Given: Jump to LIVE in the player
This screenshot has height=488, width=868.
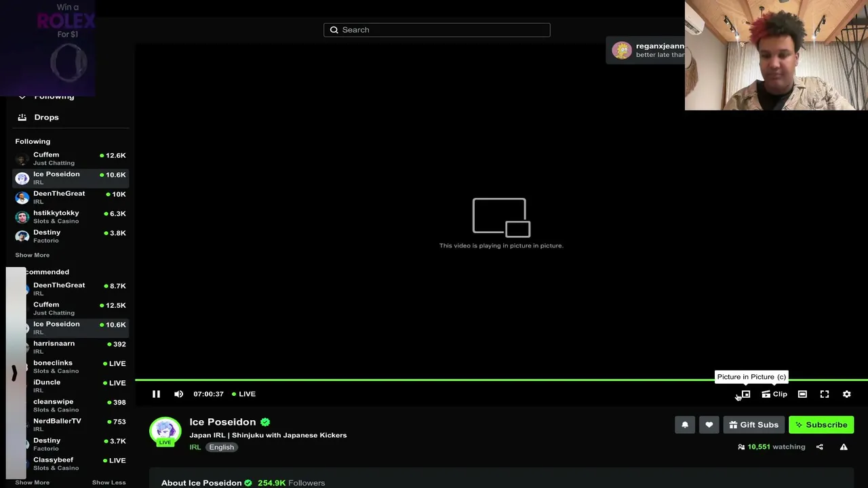Looking at the screenshot, I should [244, 394].
